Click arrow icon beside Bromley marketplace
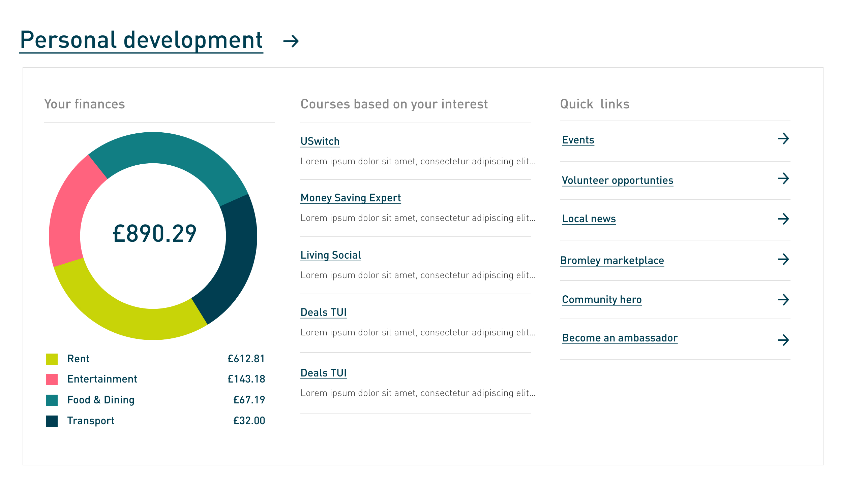The width and height of the screenshot is (868, 496). (x=783, y=259)
